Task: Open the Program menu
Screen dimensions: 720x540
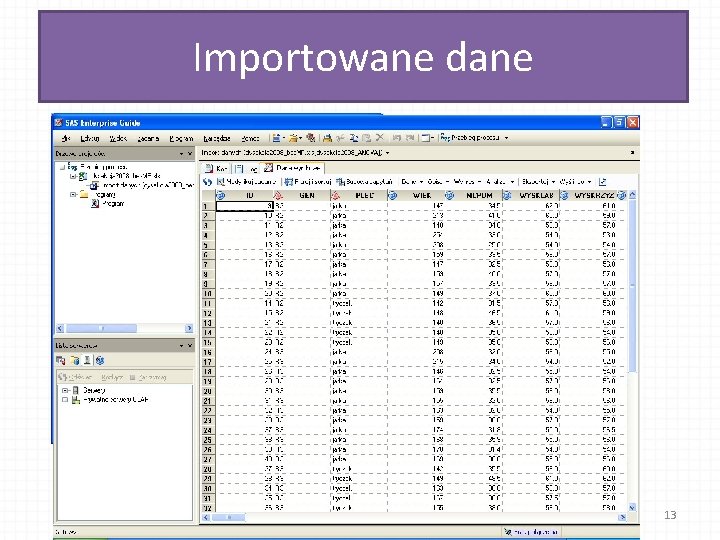Action: click(181, 138)
